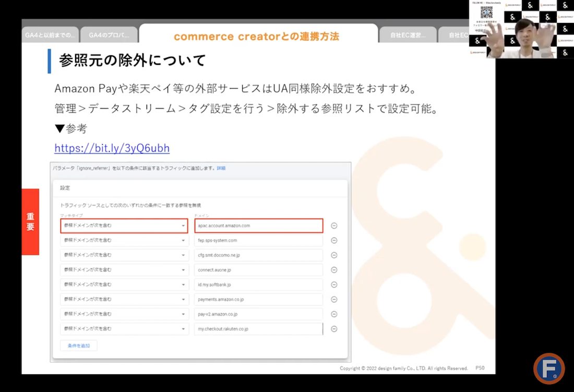Switch to the GA4のプロパ tab
The image size is (574, 392).
109,35
